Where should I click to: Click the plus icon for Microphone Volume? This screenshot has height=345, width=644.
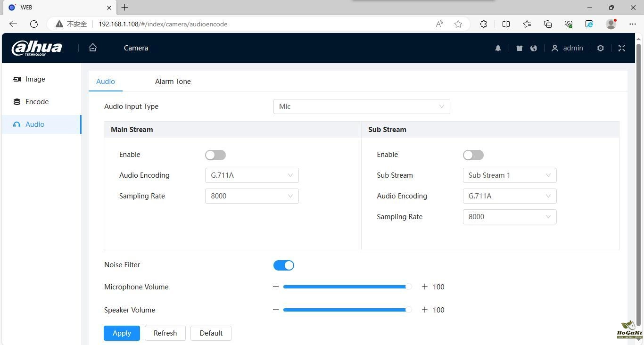click(424, 287)
